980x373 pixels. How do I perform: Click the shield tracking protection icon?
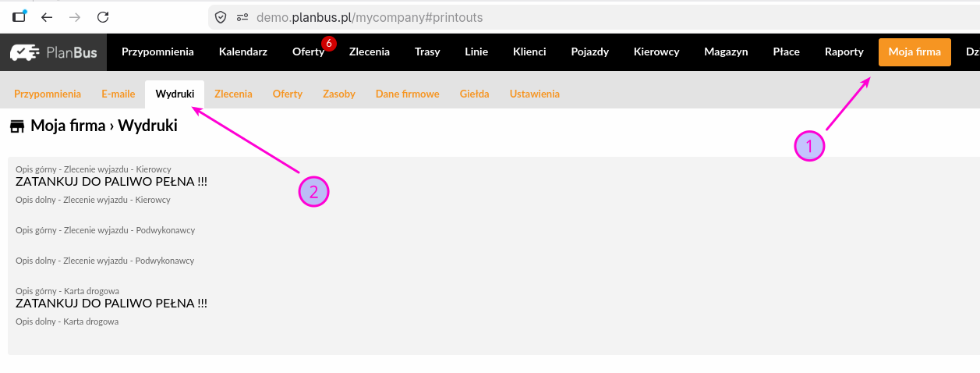[x=221, y=17]
